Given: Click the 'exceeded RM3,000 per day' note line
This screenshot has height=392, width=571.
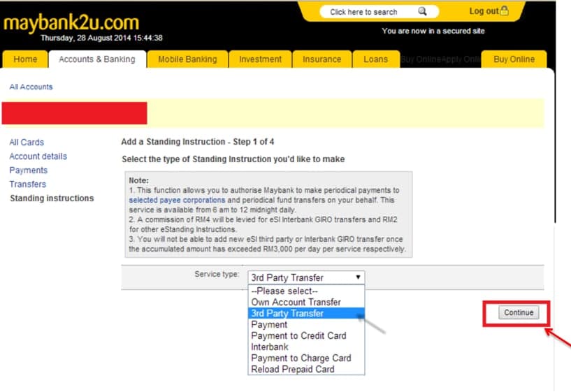Looking at the screenshot, I should (267, 249).
